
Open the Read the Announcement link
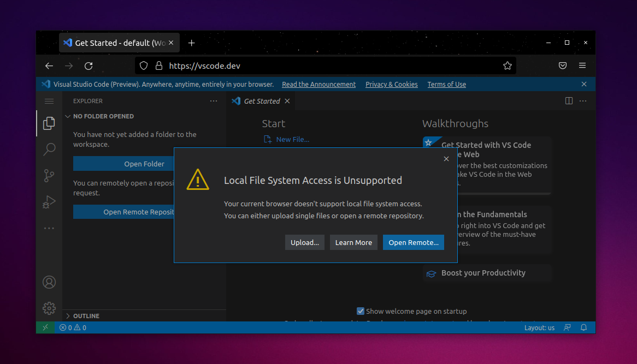pos(319,85)
